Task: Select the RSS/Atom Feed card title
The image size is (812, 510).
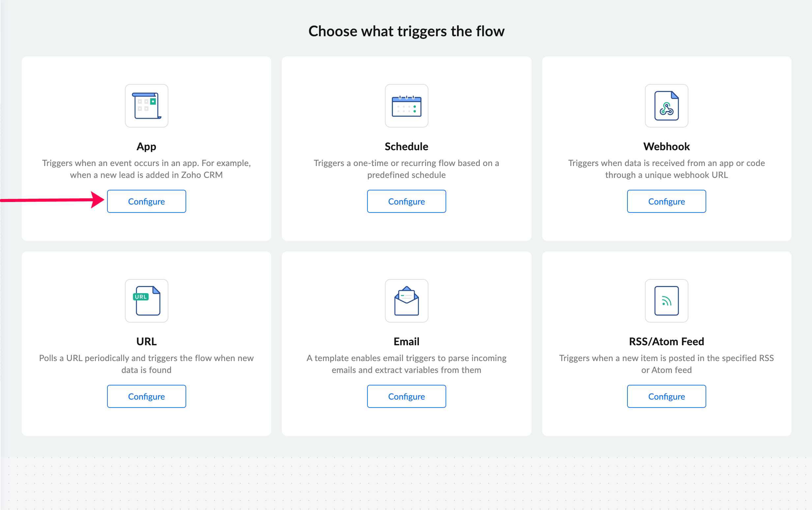Action: coord(666,341)
